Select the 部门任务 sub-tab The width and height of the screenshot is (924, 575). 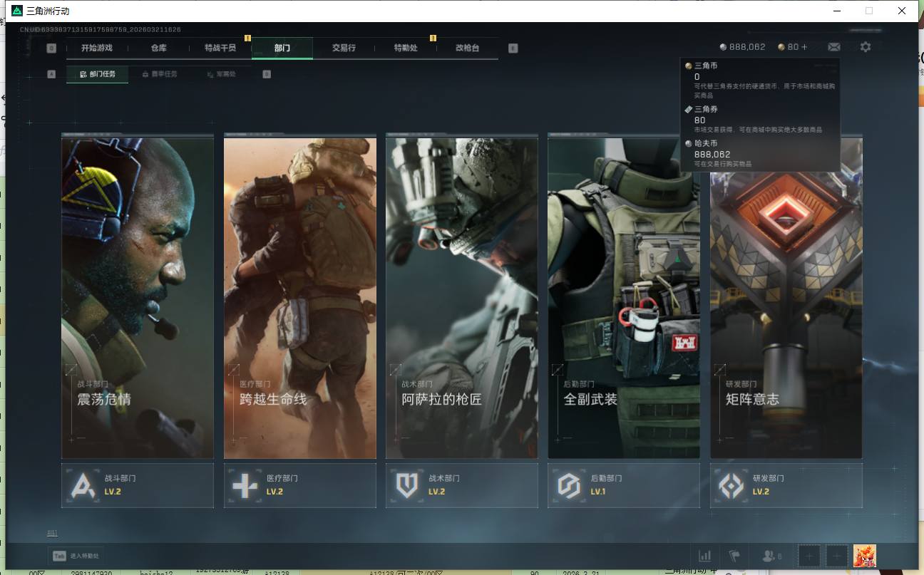(x=98, y=74)
